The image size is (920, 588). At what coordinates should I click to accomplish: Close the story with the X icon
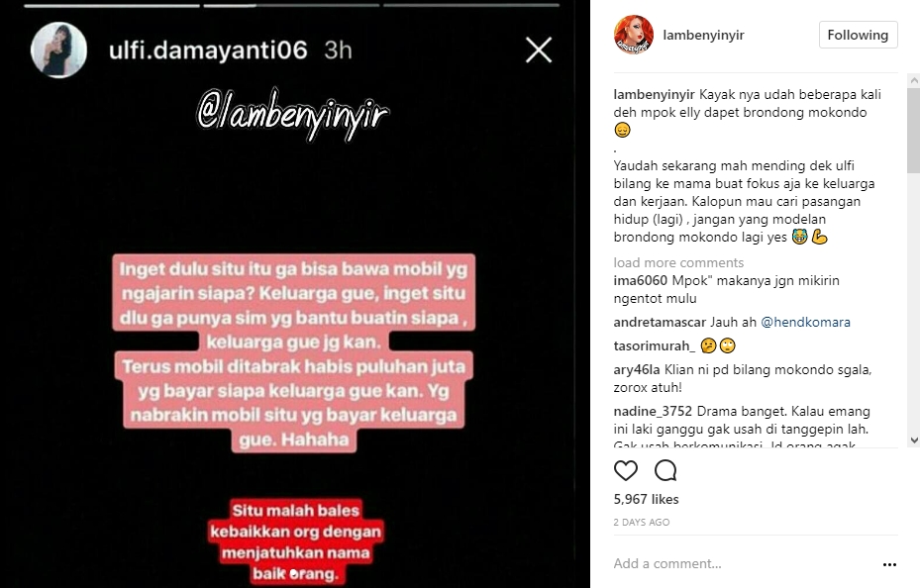(539, 49)
